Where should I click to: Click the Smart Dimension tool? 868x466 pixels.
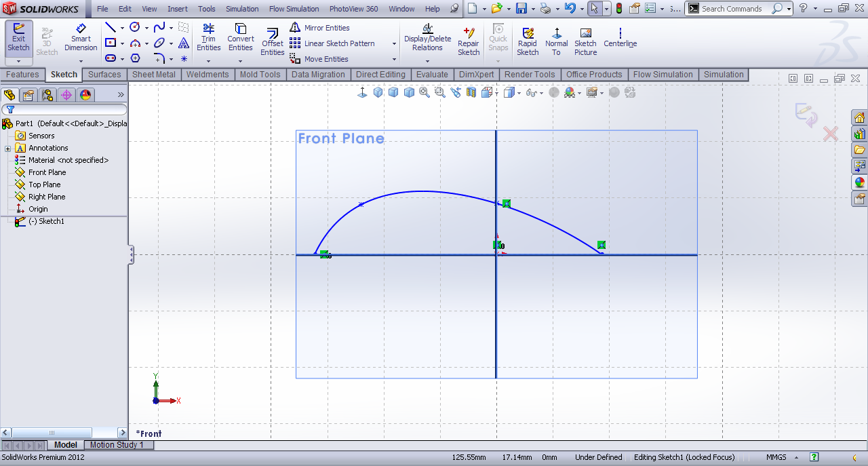(x=81, y=38)
